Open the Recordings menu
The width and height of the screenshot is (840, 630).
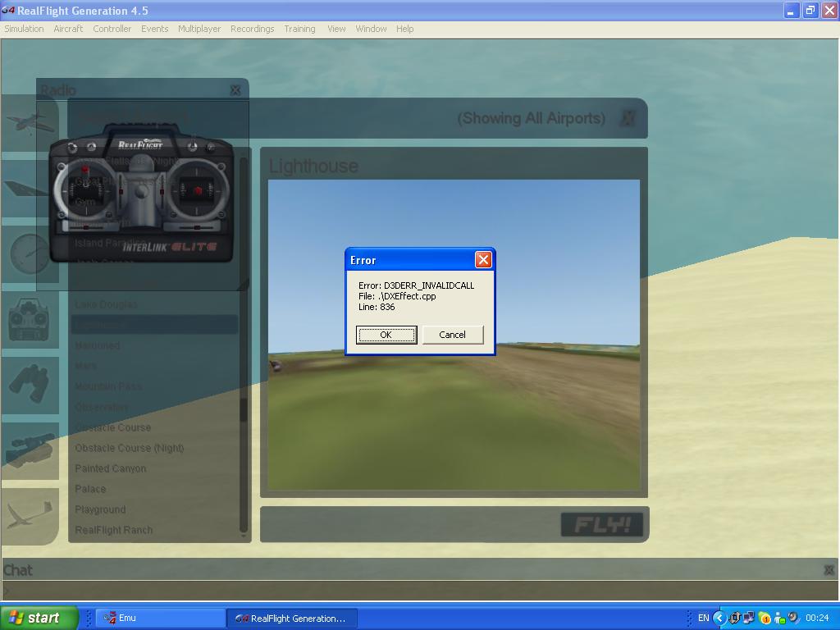[x=253, y=29]
